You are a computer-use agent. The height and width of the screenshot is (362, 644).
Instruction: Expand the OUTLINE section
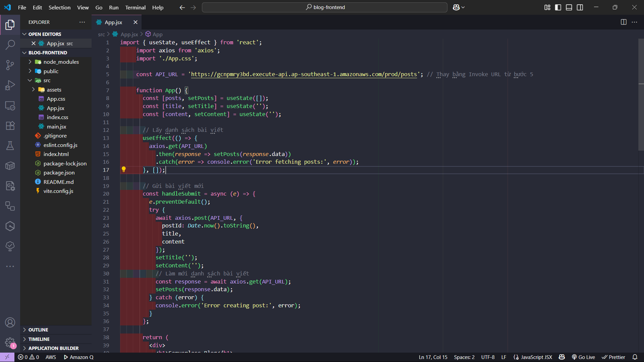38,330
